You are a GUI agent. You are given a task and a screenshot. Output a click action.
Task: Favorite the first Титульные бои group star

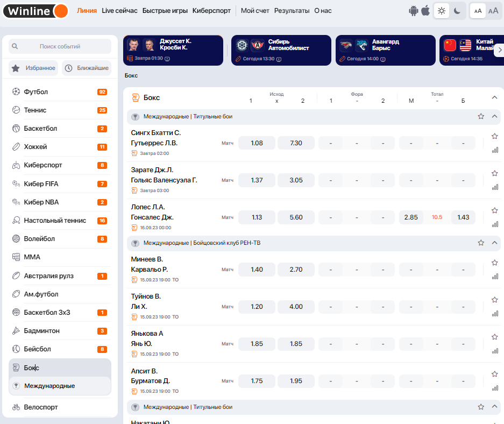(481, 116)
